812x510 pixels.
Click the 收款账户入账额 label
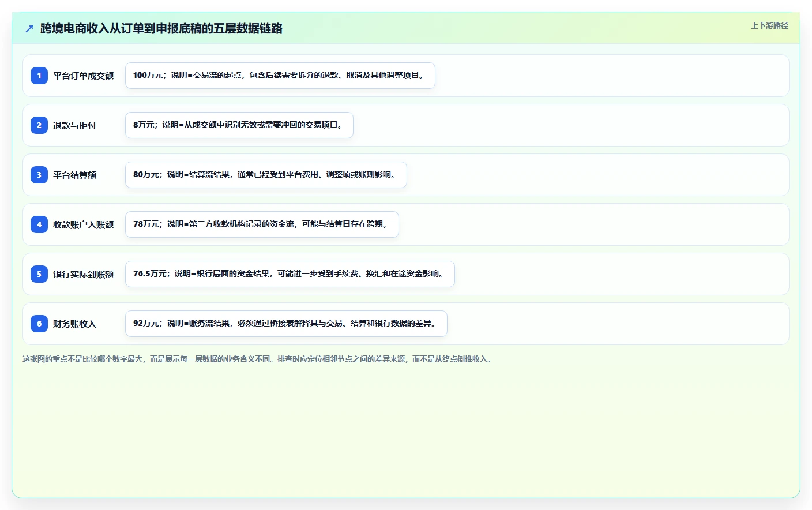point(83,224)
